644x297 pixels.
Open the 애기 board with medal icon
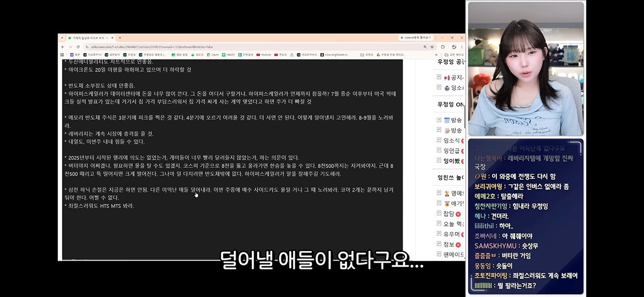[x=451, y=203]
